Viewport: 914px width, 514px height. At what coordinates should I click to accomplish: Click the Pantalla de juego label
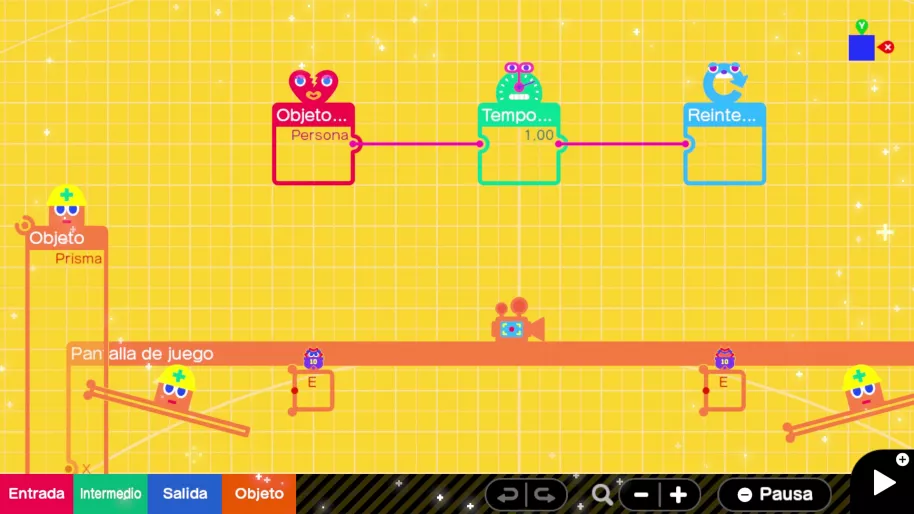[x=142, y=354]
